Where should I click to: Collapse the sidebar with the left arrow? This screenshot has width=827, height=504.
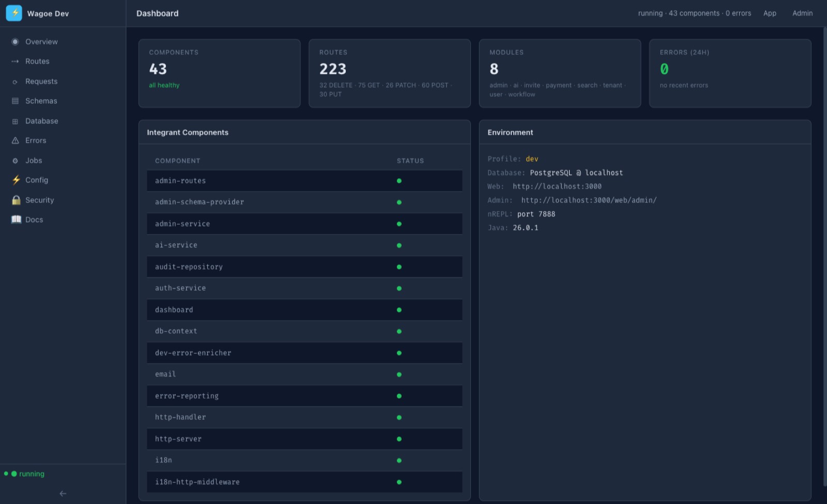[63, 494]
